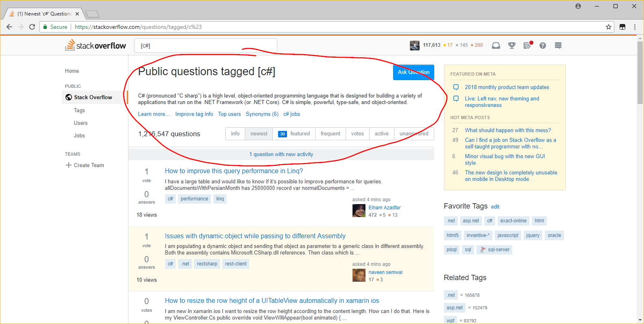Bookmark this page with star icon
Screen dimensions: 644x324
pos(609,27)
